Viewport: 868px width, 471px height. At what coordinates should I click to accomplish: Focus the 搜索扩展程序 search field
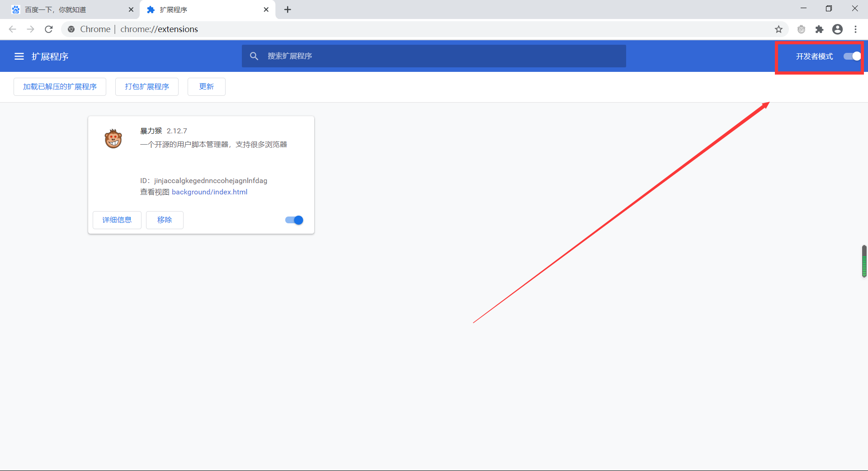click(434, 56)
